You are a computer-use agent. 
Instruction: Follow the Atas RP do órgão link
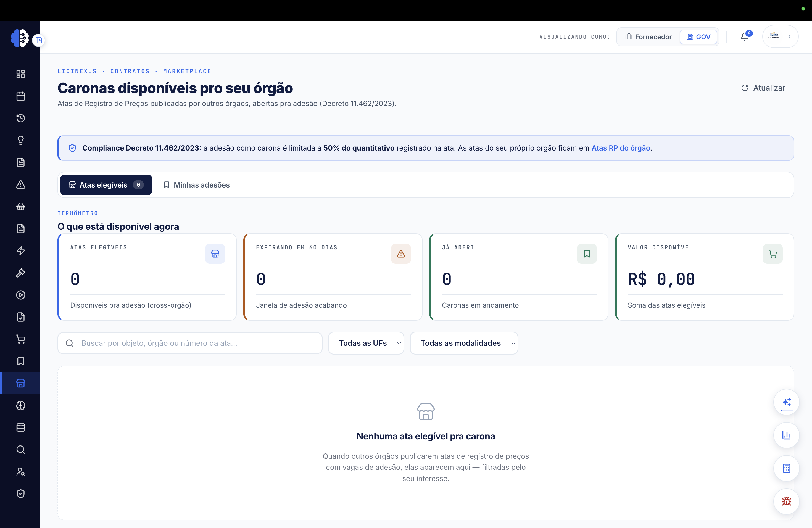(621, 148)
